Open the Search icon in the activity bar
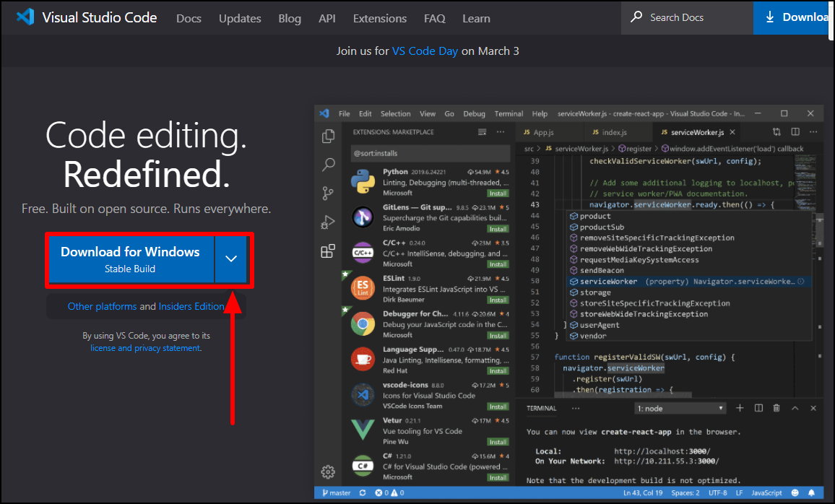Viewport: 835px width, 504px height. coord(328,165)
